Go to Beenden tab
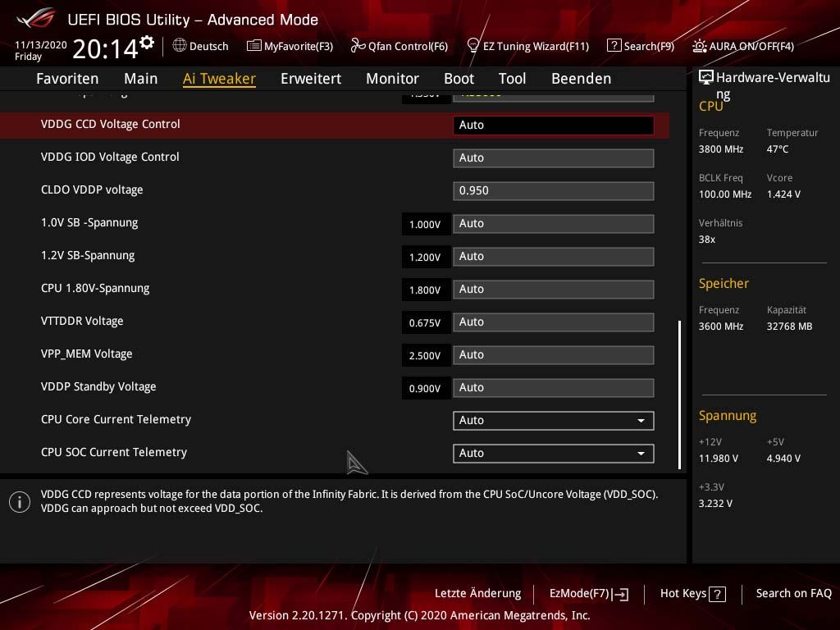 click(582, 79)
